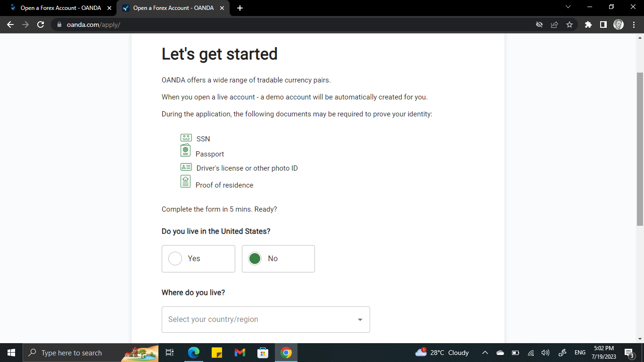Click the SSN document icon
This screenshot has height=362, width=644.
tap(186, 138)
